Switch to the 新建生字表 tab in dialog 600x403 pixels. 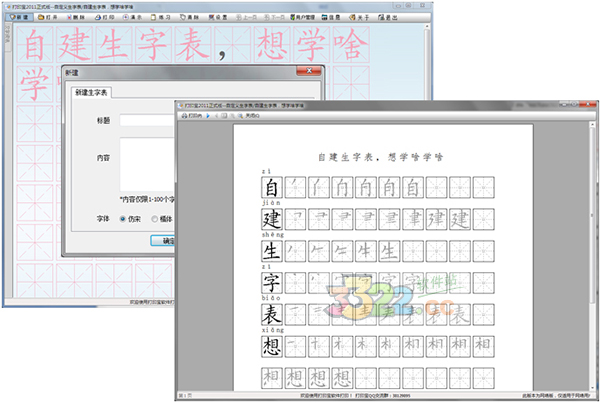click(91, 92)
